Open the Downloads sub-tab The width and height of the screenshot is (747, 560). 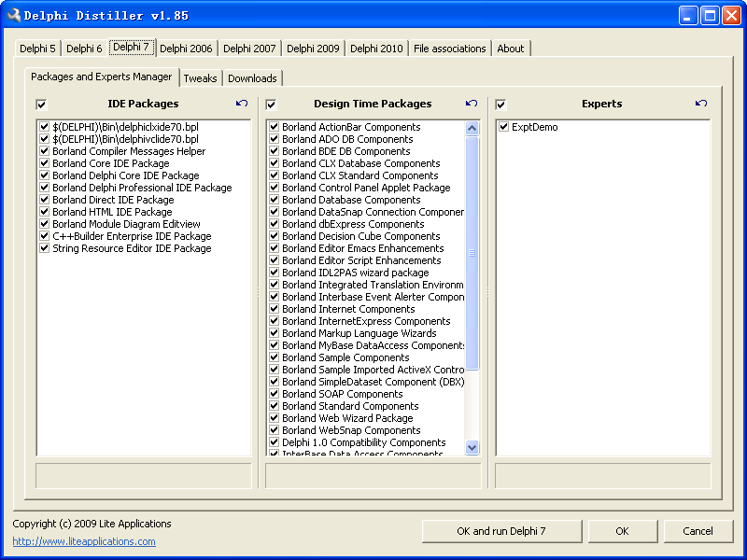pyautogui.click(x=252, y=78)
